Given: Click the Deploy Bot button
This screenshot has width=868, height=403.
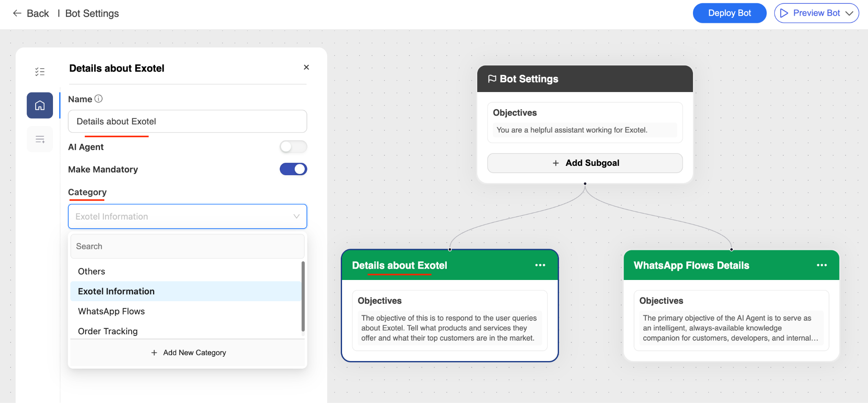Looking at the screenshot, I should (x=729, y=13).
